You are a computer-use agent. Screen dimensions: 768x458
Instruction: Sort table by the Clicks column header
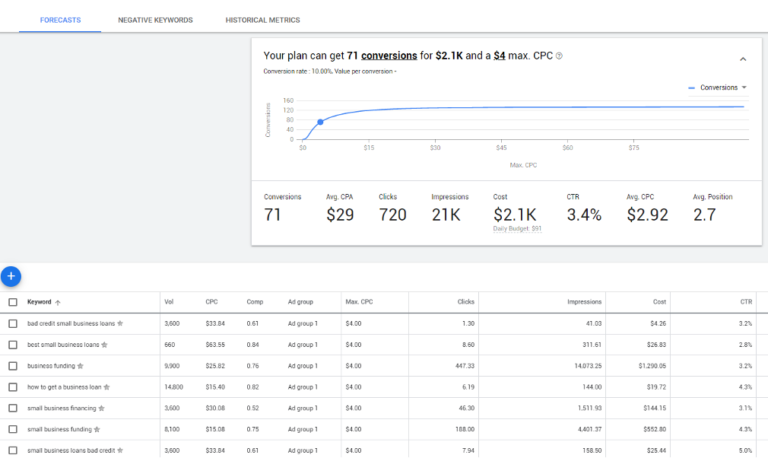(466, 302)
